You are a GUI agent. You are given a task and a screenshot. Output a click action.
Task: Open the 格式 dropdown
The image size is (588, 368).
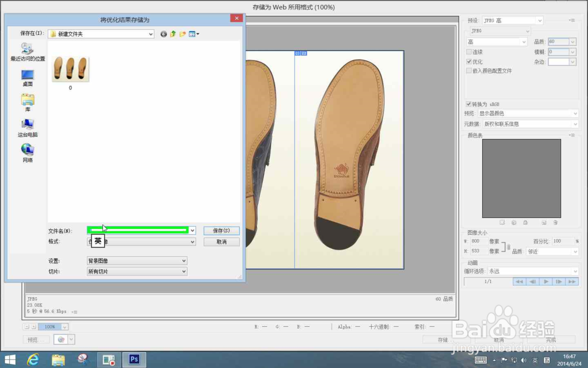point(141,242)
